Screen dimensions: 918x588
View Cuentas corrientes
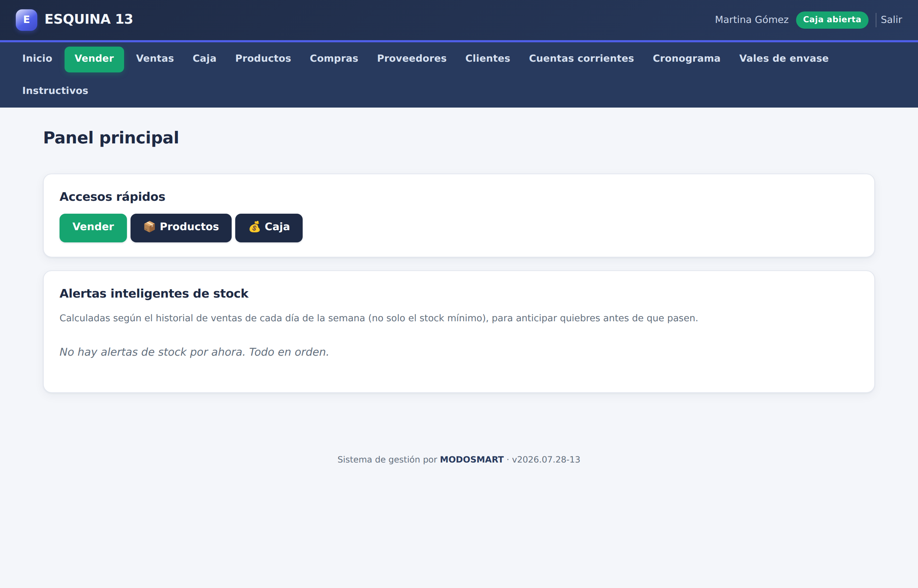click(x=581, y=58)
